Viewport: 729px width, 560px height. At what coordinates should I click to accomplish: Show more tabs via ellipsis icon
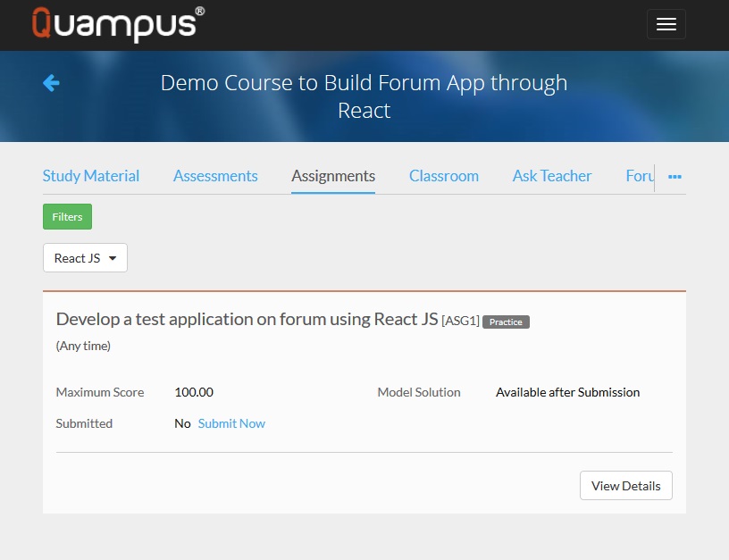coord(675,177)
